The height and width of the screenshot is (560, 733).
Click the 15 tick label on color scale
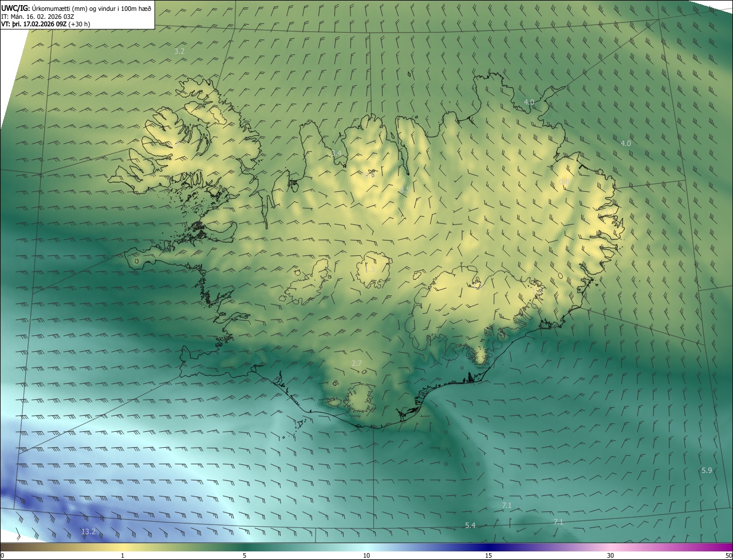click(488, 555)
